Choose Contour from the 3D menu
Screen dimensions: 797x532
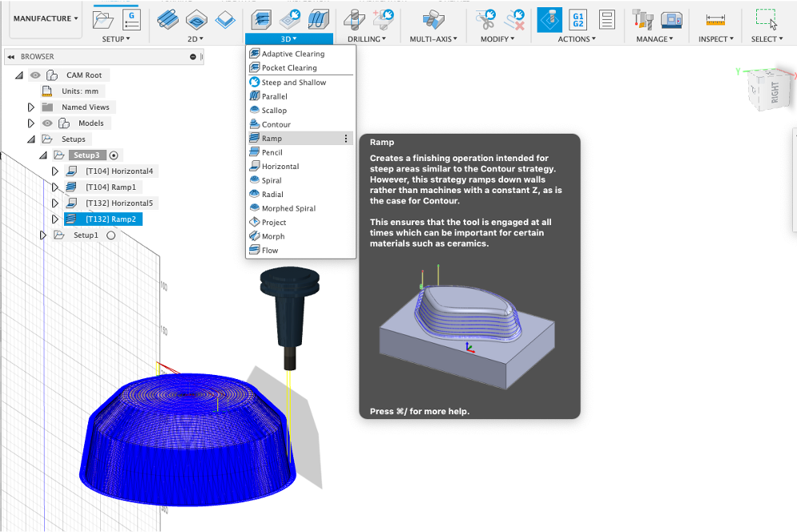pos(300,124)
